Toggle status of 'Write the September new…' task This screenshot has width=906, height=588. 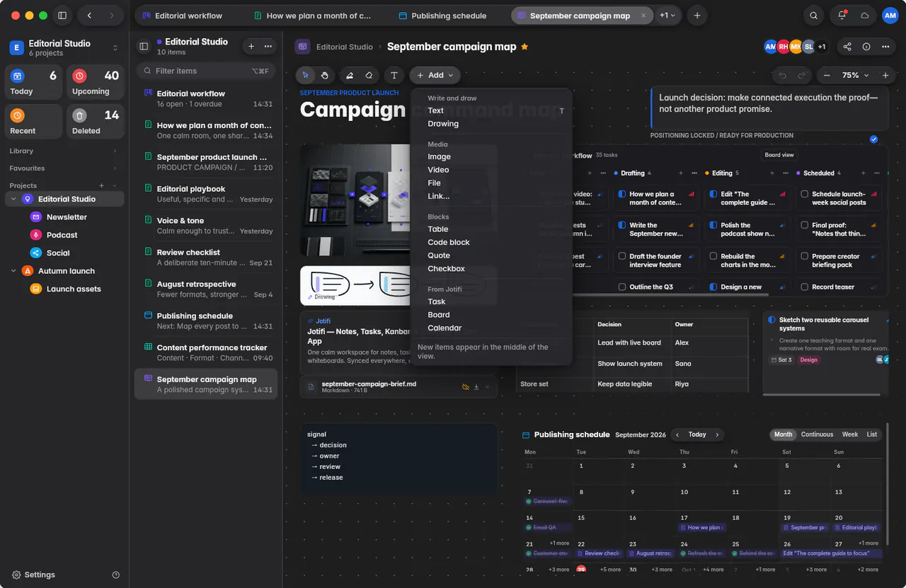621,225
